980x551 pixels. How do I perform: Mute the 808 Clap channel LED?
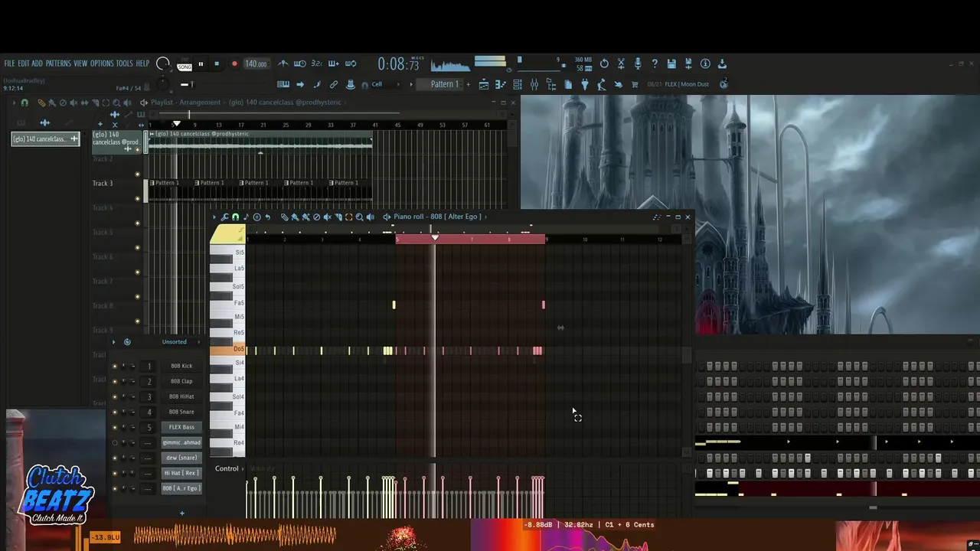tap(115, 381)
